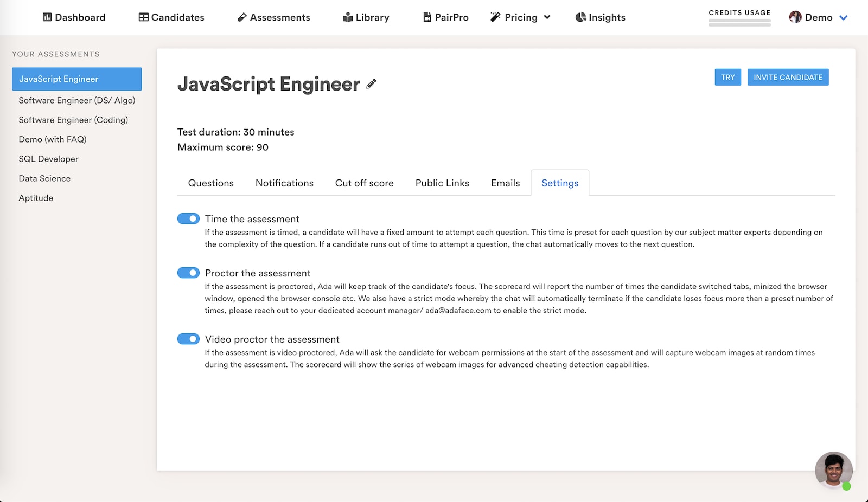Click the credits usage progress bar
The height and width of the screenshot is (502, 868).
coord(739,23)
